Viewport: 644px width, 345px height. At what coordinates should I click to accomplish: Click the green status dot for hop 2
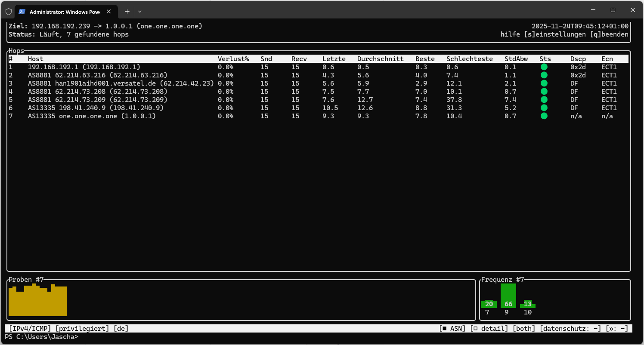tap(544, 75)
